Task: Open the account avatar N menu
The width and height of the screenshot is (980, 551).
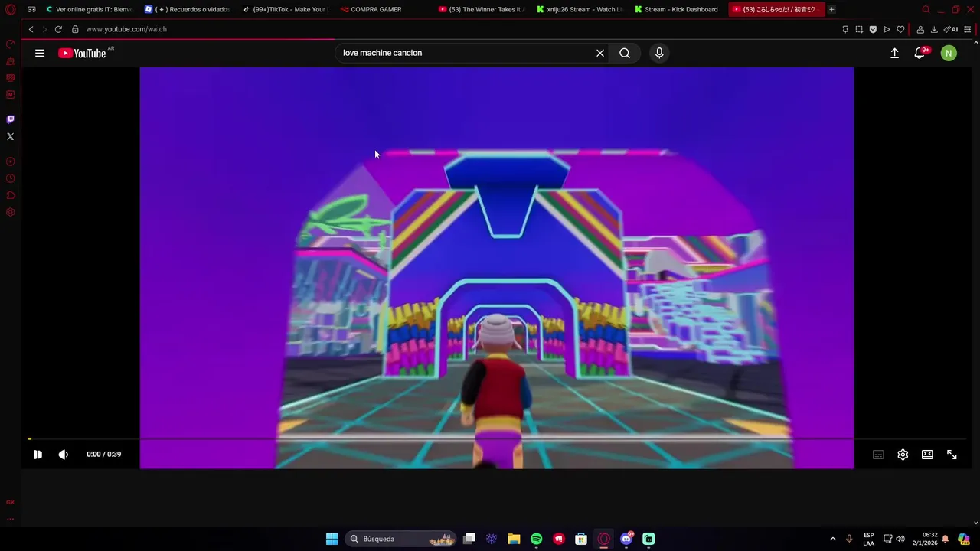Action: [x=949, y=53]
